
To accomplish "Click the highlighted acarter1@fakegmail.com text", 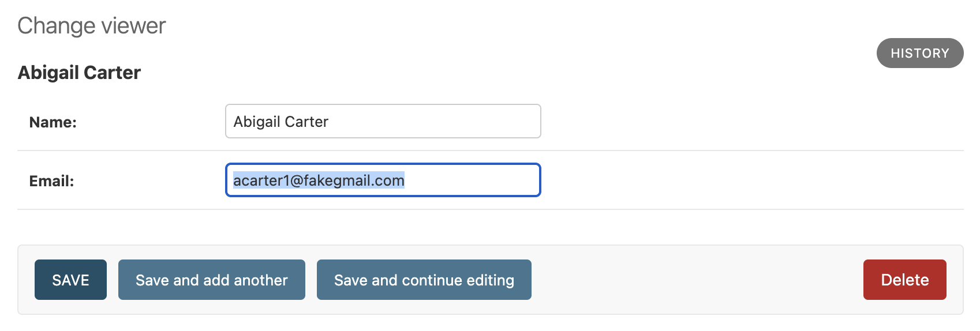I will click(319, 180).
